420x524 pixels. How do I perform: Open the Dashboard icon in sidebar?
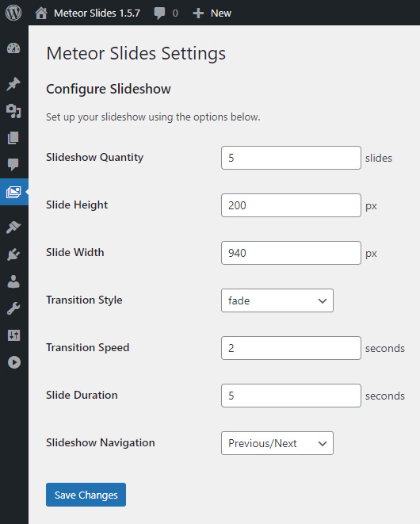[13, 48]
